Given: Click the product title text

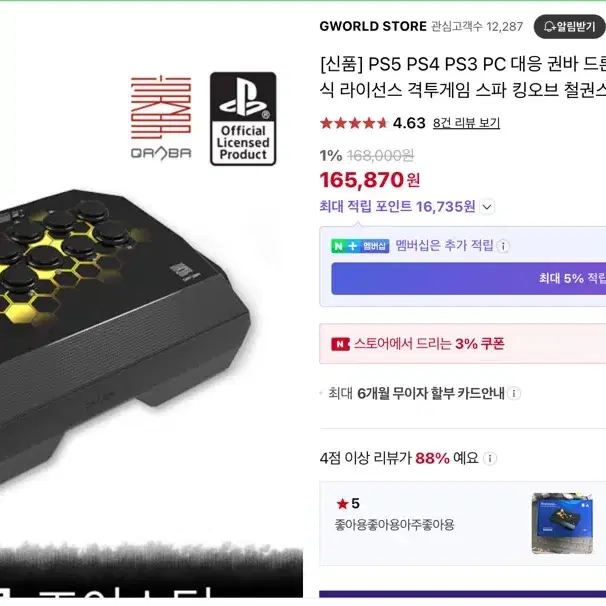Looking at the screenshot, I should (x=463, y=77).
